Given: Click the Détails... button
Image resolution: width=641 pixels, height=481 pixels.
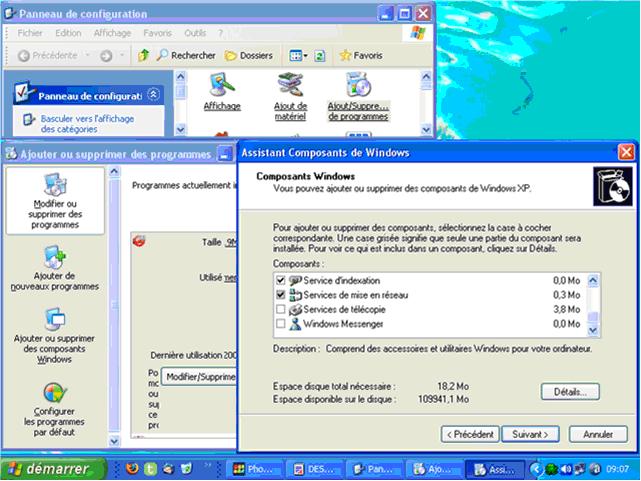Looking at the screenshot, I should (x=570, y=392).
